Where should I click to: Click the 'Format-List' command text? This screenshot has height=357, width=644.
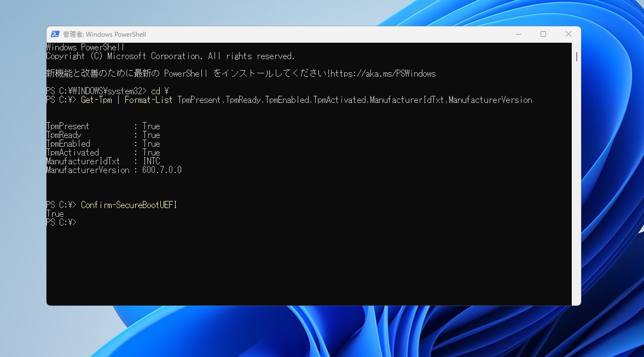148,100
